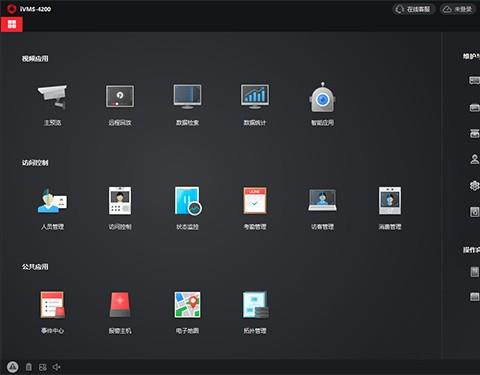
Task: Open device management icon at top of right sidebar
Action: (475, 80)
